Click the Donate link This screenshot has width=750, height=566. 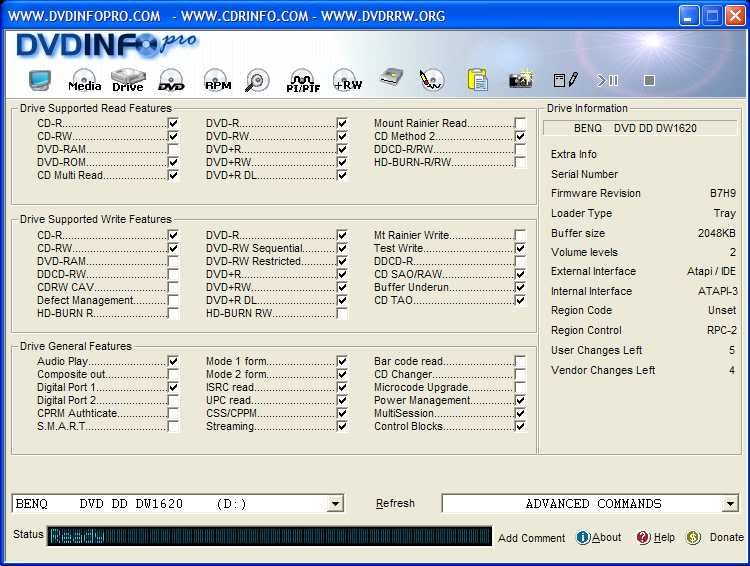[716, 538]
